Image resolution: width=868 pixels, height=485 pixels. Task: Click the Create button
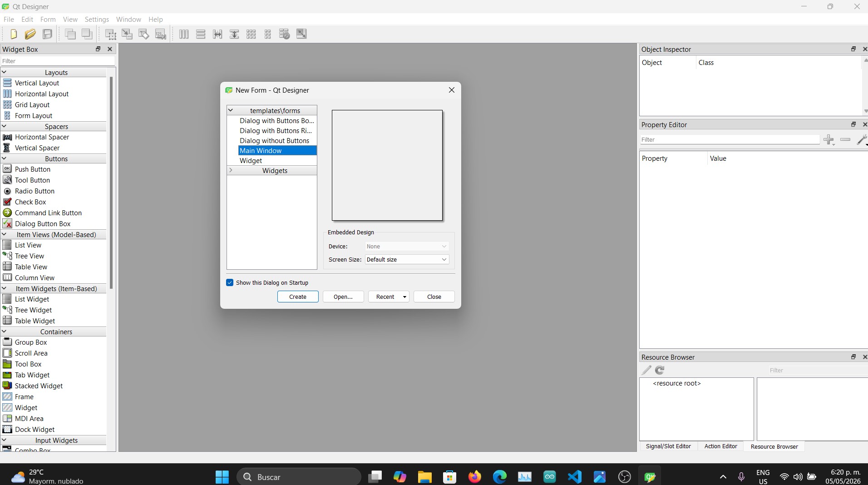(298, 297)
